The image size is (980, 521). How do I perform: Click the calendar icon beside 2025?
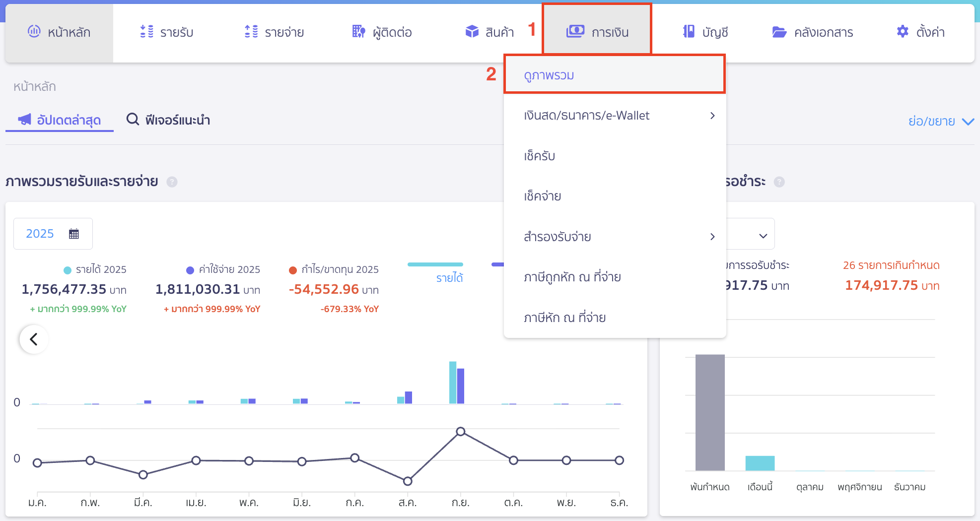coord(74,234)
